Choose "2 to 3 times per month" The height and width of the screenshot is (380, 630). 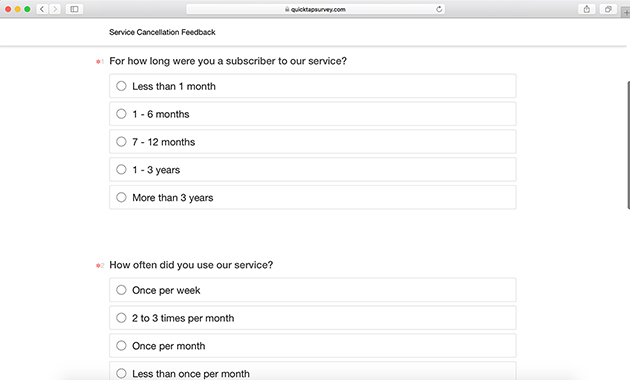(x=121, y=318)
